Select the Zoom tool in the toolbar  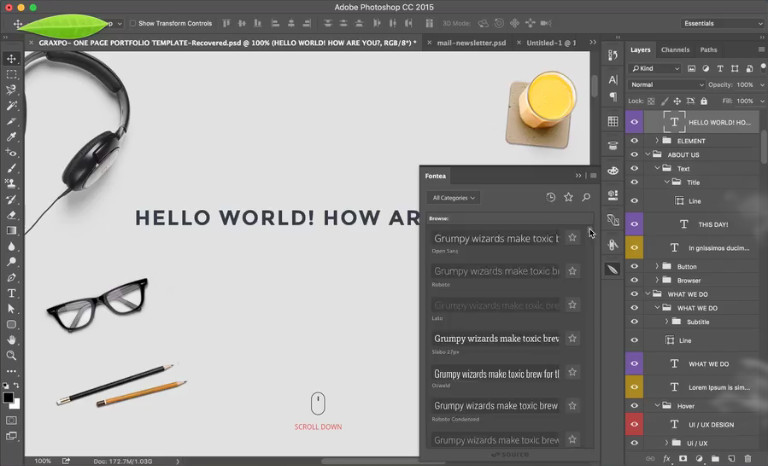tap(11, 355)
